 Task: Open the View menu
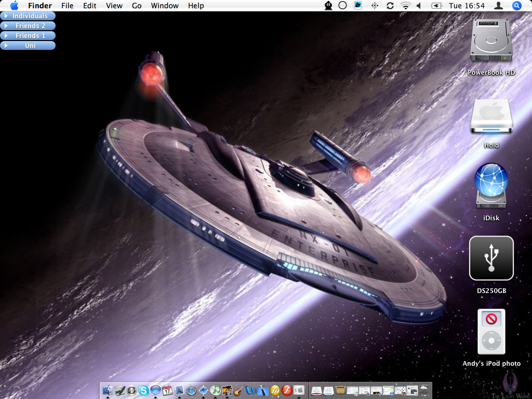click(114, 5)
